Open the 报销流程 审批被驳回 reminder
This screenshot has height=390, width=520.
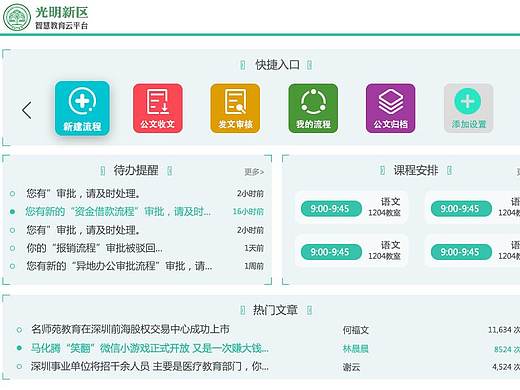pyautogui.click(x=94, y=248)
